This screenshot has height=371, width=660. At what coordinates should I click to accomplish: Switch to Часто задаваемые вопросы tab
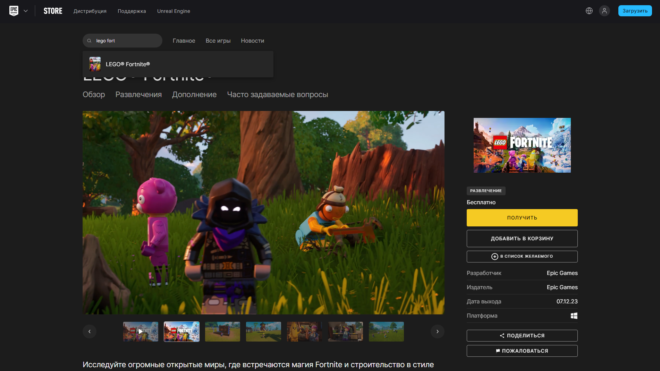[x=277, y=95]
